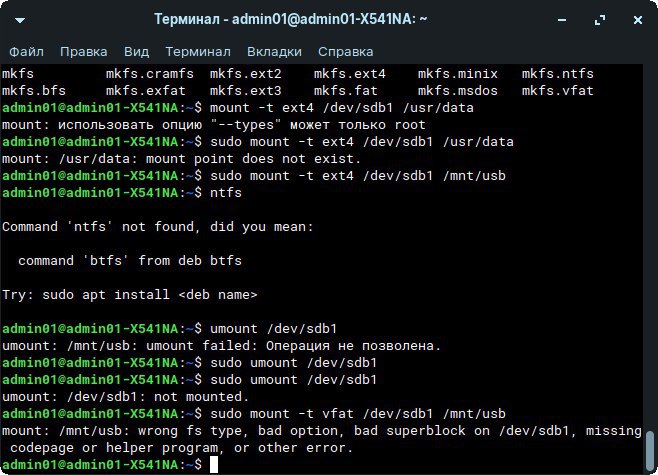Close the terminal window
The width and height of the screenshot is (658, 475).
pyautogui.click(x=637, y=18)
